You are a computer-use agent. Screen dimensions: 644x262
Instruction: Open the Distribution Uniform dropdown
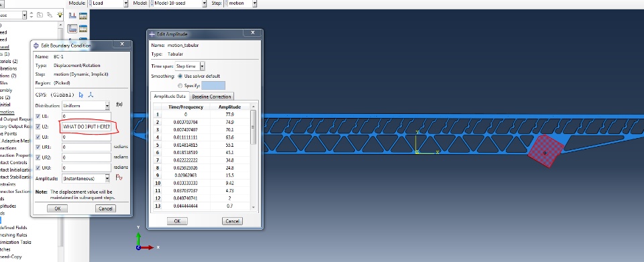[x=86, y=106]
